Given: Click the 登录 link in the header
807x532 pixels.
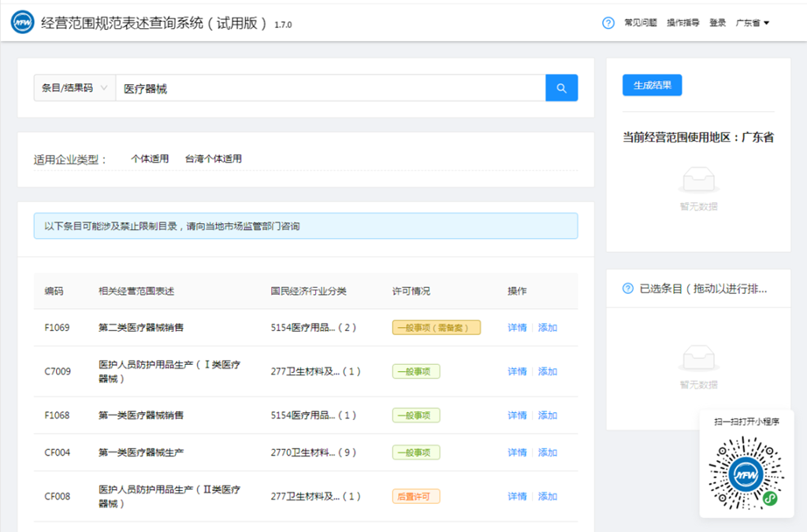Looking at the screenshot, I should click(x=717, y=23).
